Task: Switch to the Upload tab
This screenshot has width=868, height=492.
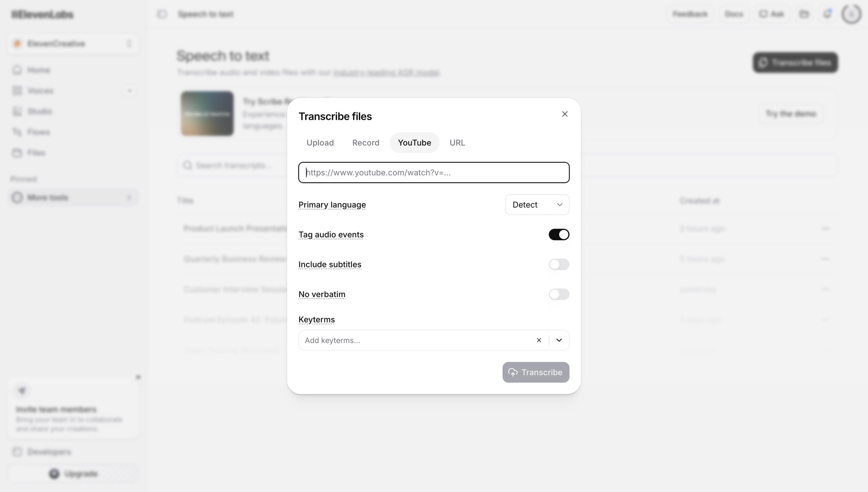Action: pyautogui.click(x=320, y=143)
